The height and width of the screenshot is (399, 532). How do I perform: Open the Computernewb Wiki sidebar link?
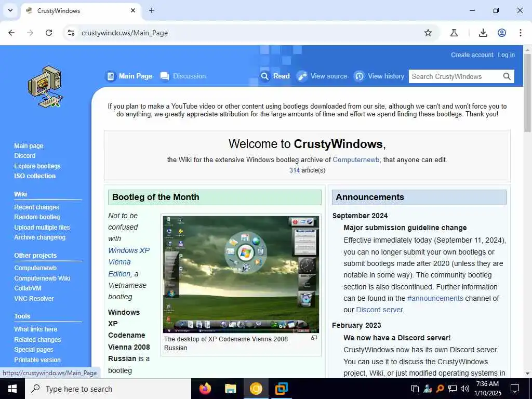coord(42,278)
